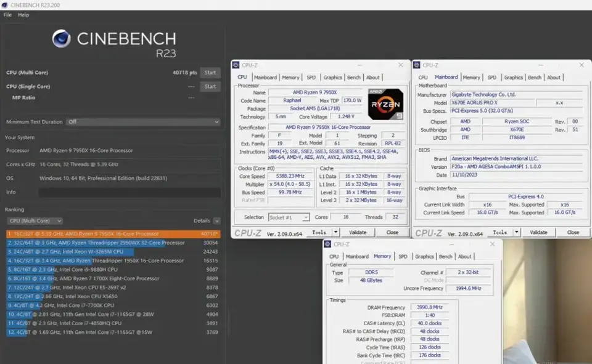Select the Core i9-9880H ranking row

(x=113, y=270)
